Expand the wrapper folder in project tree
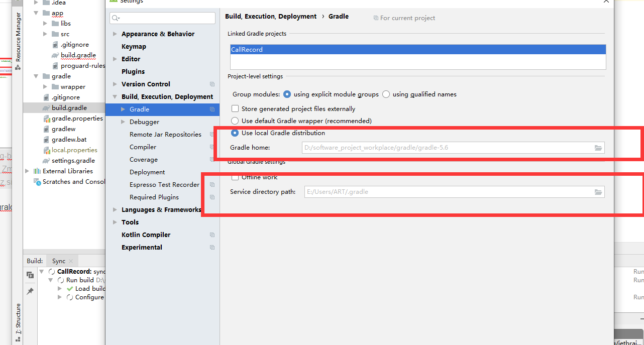Viewport: 644px width, 345px height. (x=44, y=86)
